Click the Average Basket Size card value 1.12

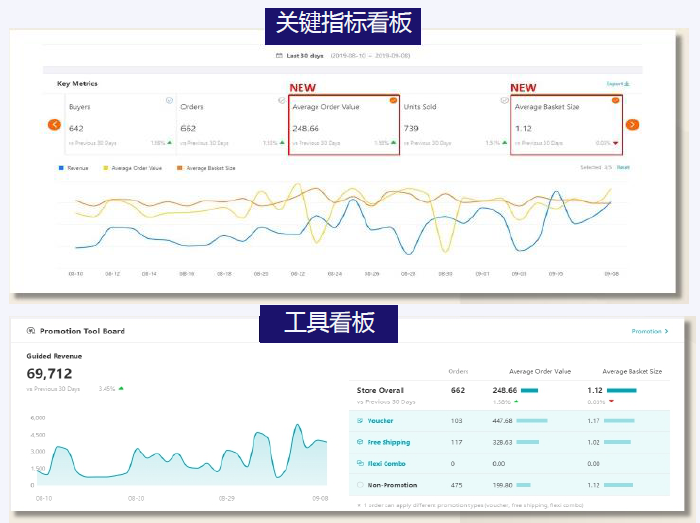click(523, 129)
